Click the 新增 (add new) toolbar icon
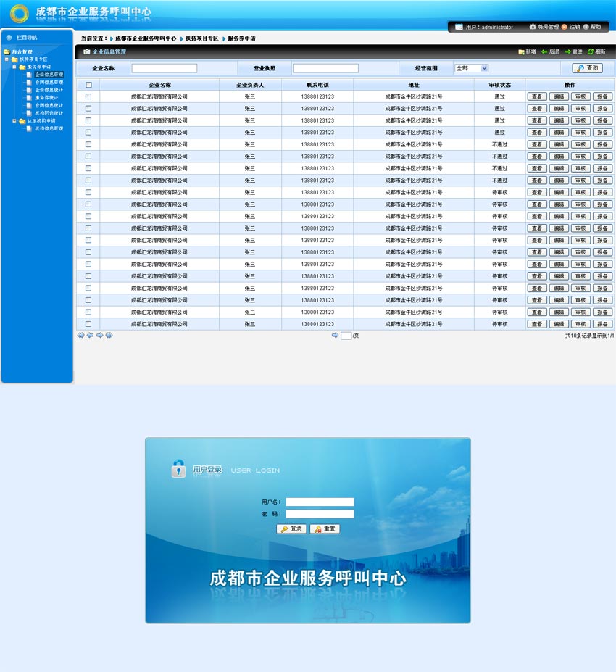 point(522,52)
